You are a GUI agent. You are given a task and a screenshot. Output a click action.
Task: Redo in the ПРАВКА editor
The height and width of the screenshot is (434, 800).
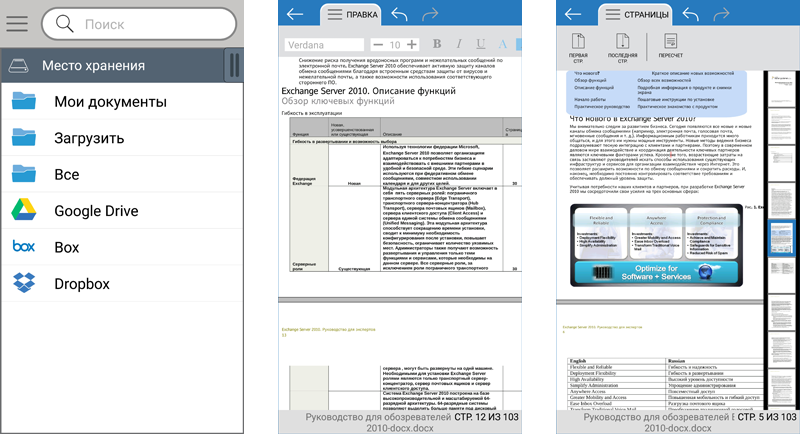coord(430,14)
